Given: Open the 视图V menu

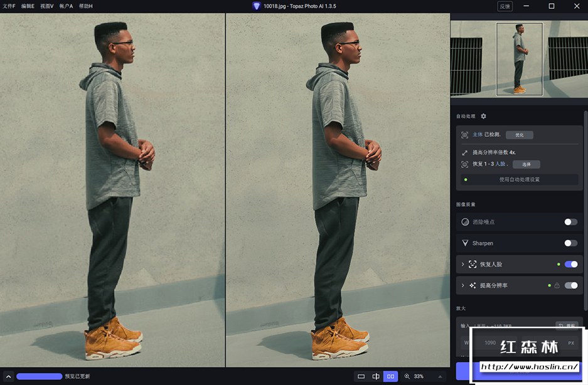Looking at the screenshot, I should pos(47,6).
